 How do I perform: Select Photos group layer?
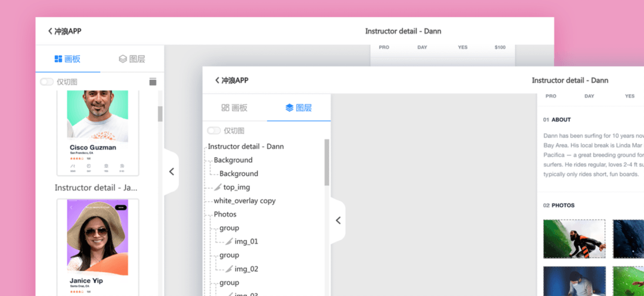pos(225,214)
